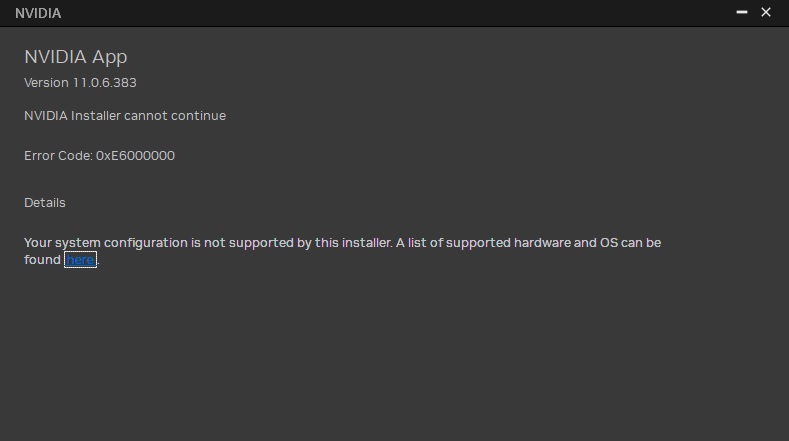Image resolution: width=789 pixels, height=441 pixels.
Task: Select the version number 11.0.6.383
Action: pos(104,82)
